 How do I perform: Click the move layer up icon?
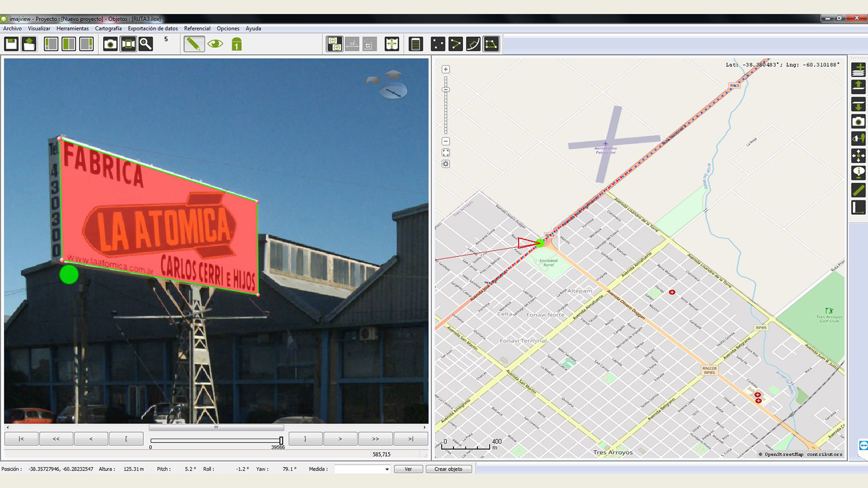coord(859,87)
